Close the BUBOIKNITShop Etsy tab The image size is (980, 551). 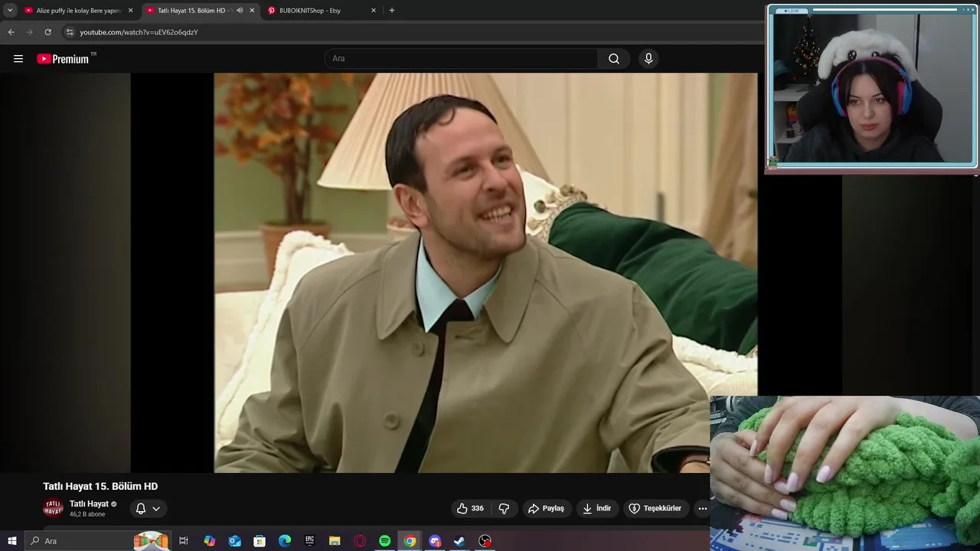tap(374, 11)
